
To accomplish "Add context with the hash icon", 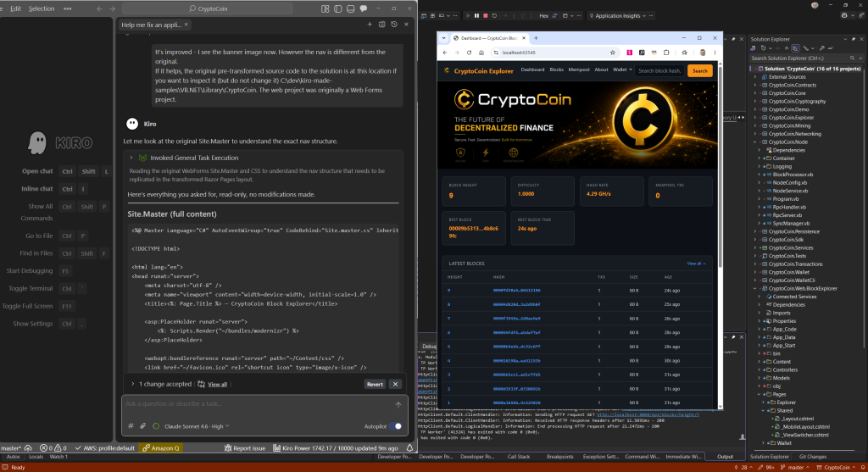I will click(x=131, y=426).
